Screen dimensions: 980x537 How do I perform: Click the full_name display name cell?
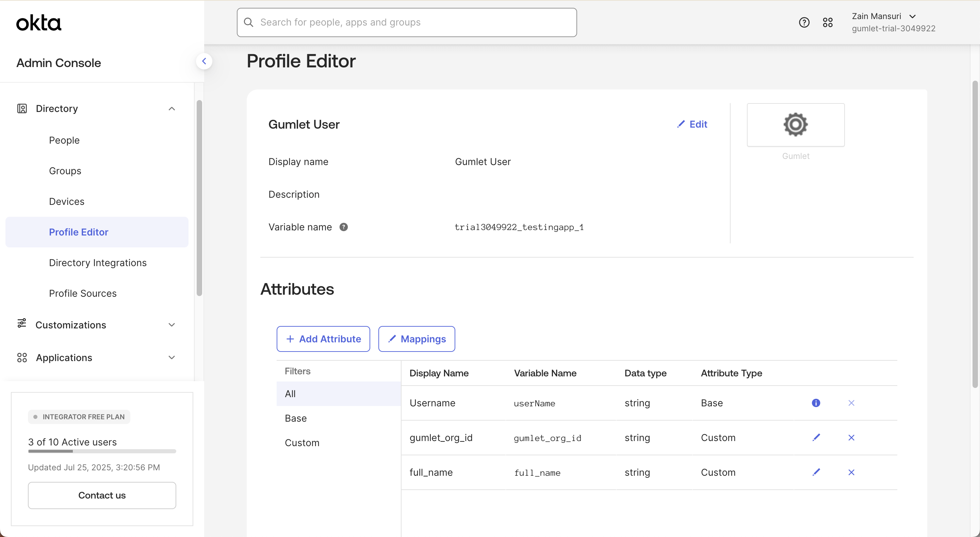tap(431, 472)
